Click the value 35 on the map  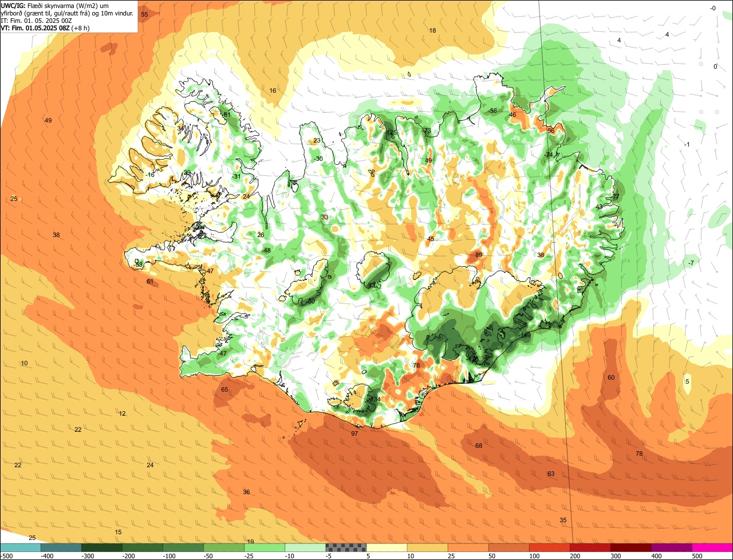(x=563, y=520)
